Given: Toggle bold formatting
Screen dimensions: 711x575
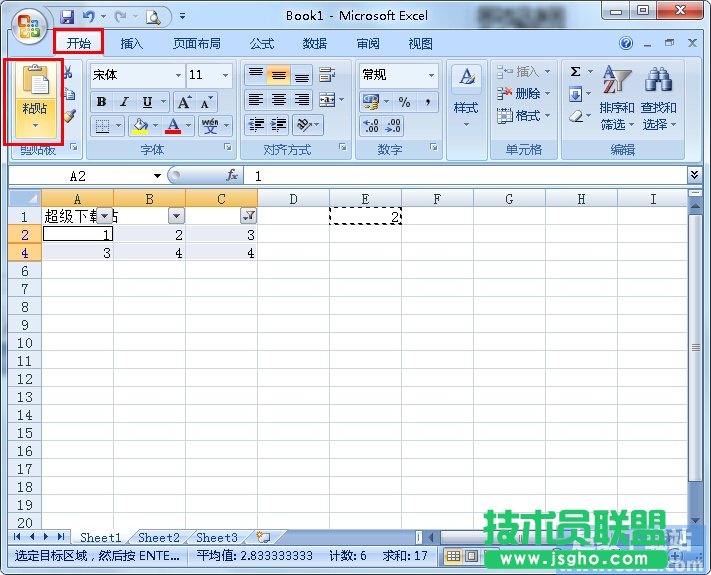Looking at the screenshot, I should (x=101, y=102).
